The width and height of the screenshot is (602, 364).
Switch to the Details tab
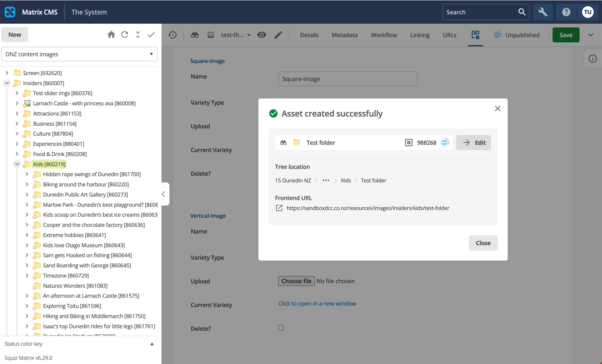tap(309, 35)
